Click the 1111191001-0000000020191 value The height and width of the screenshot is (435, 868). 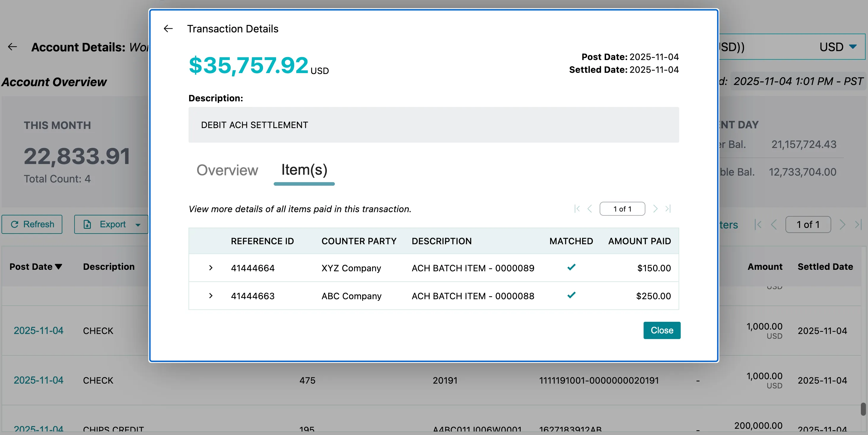point(598,380)
